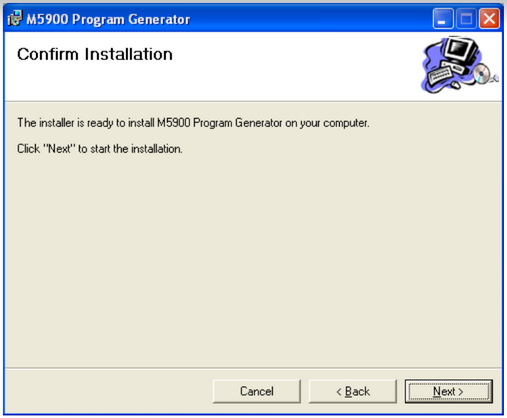Click the Confirm Installation heading
This screenshot has height=418, width=507.
tap(95, 54)
